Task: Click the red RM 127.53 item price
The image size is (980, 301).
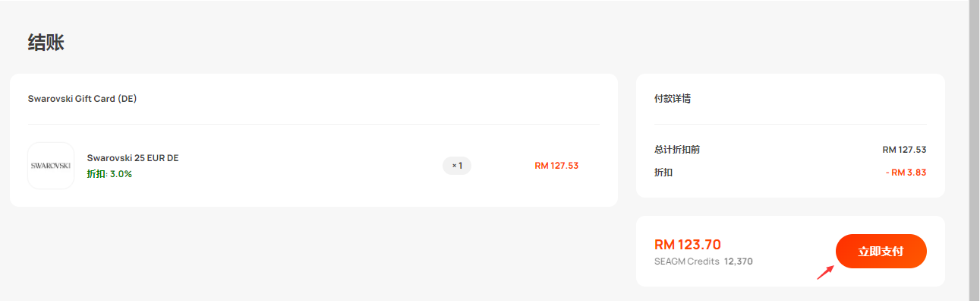Action: 556,166
